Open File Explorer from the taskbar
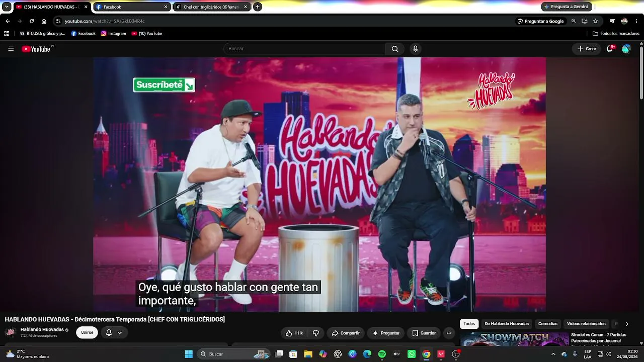This screenshot has height=362, width=644. pos(308,354)
